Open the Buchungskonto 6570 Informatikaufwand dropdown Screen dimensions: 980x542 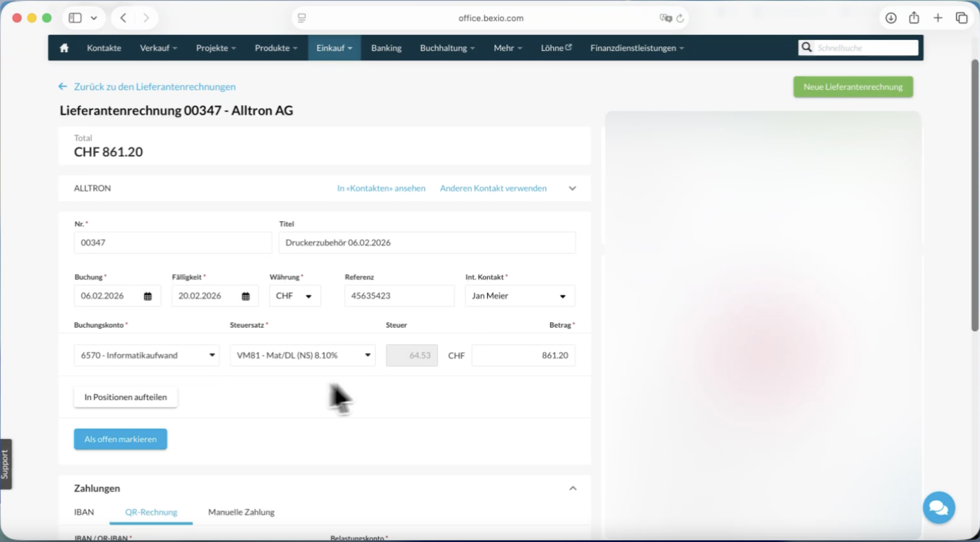pos(147,355)
